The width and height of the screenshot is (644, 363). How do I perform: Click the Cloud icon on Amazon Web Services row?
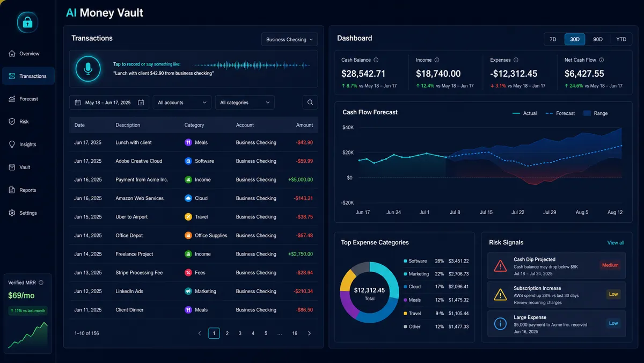click(188, 198)
